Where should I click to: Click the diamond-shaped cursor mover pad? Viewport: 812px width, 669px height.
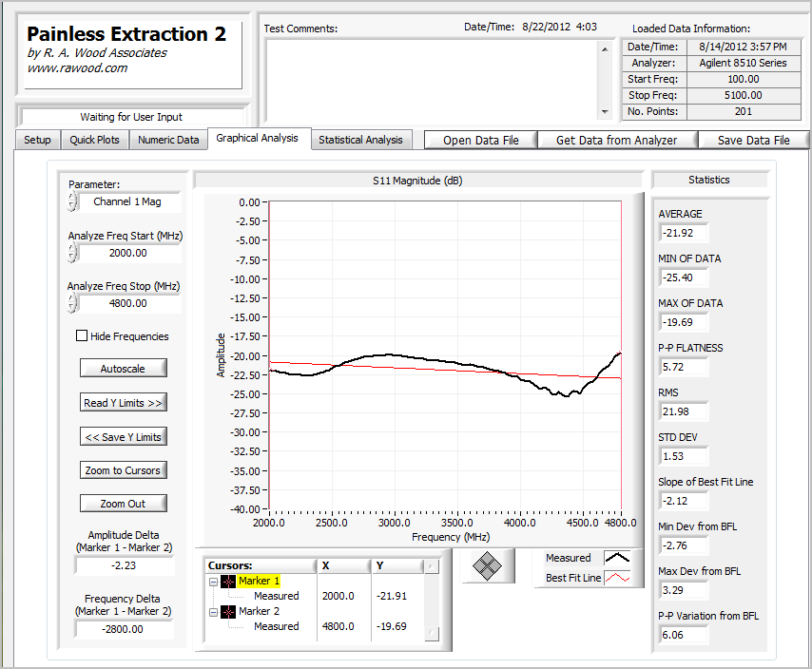coord(487,565)
